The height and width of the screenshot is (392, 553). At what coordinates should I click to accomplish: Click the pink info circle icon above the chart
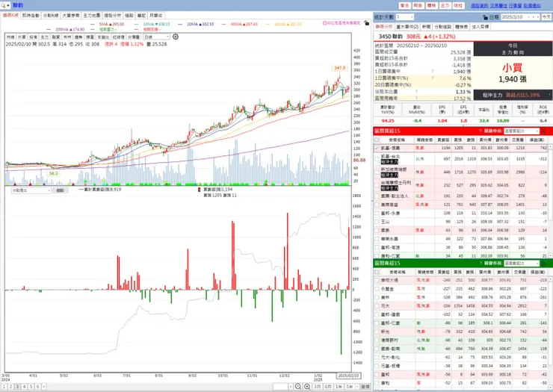coord(324,23)
